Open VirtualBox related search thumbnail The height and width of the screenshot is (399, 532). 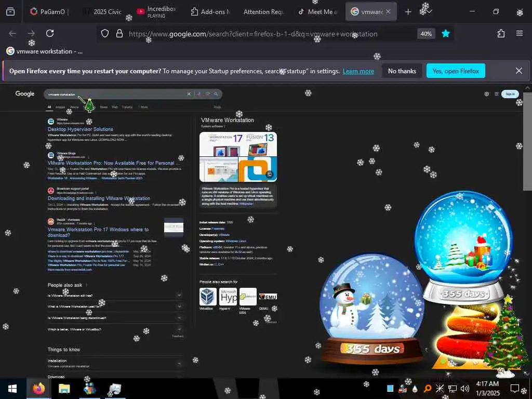208,297
